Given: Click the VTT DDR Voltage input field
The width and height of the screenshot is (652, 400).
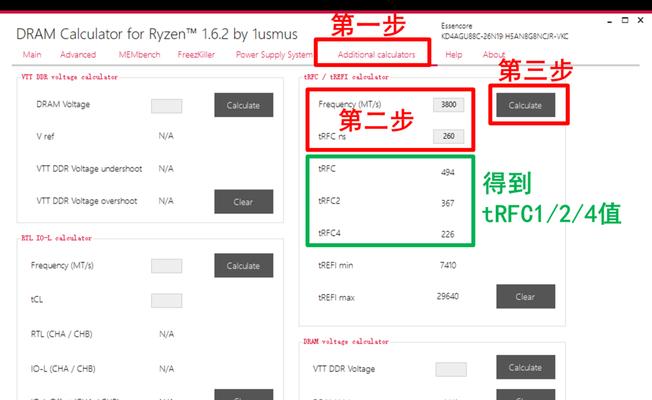Looking at the screenshot, I should 451,369.
